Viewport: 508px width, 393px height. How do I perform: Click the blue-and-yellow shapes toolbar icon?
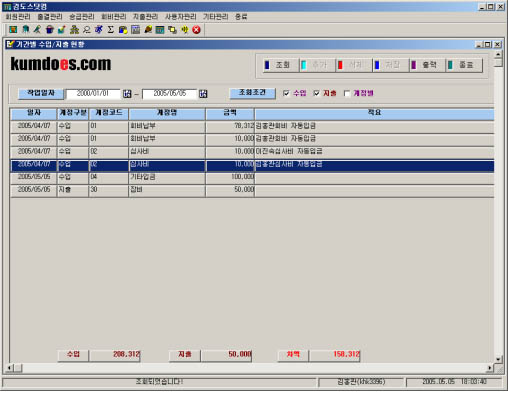coord(123,30)
